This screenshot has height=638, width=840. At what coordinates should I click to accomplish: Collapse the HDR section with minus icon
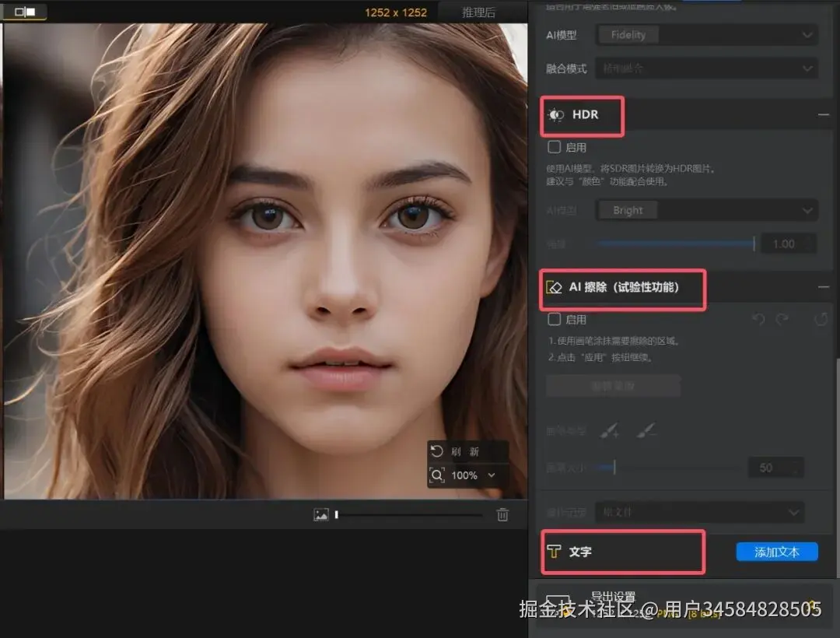tap(824, 114)
